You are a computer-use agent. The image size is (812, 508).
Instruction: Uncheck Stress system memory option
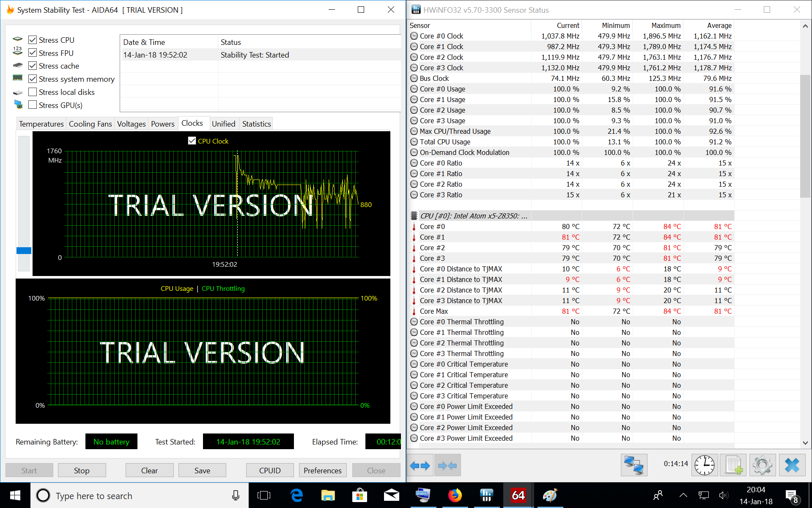tap(33, 79)
